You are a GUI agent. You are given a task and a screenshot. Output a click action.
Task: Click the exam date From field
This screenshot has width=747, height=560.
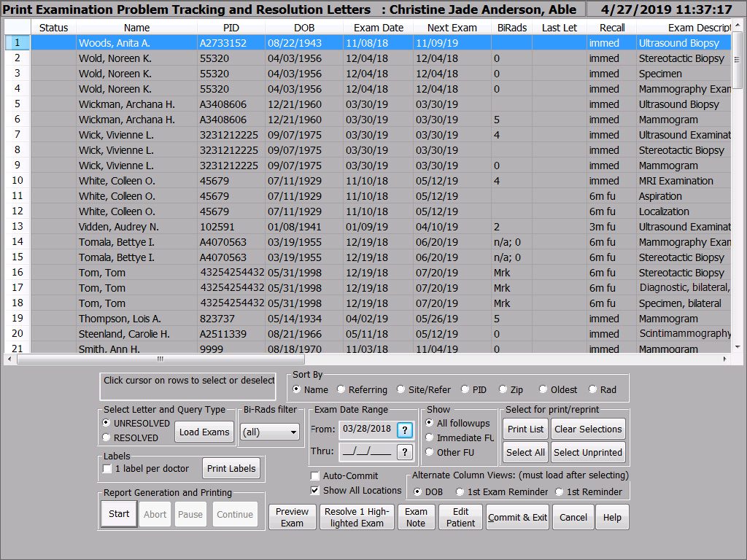(x=368, y=429)
